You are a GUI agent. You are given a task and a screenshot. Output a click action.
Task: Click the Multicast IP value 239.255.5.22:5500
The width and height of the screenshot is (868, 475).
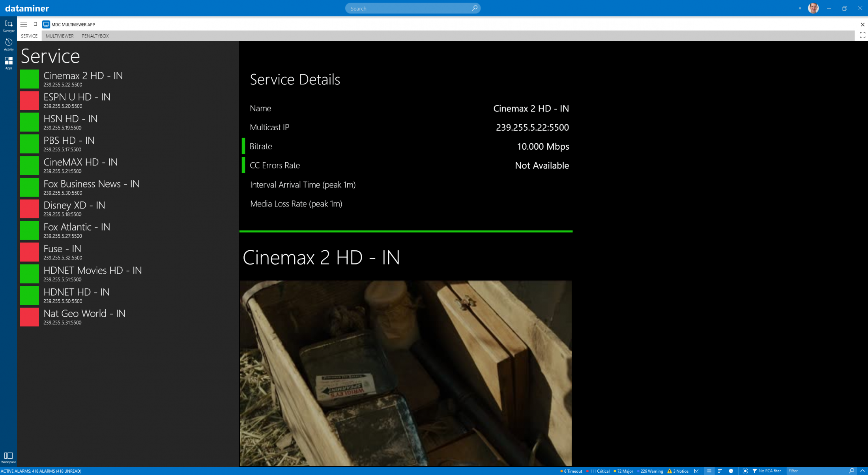click(532, 127)
